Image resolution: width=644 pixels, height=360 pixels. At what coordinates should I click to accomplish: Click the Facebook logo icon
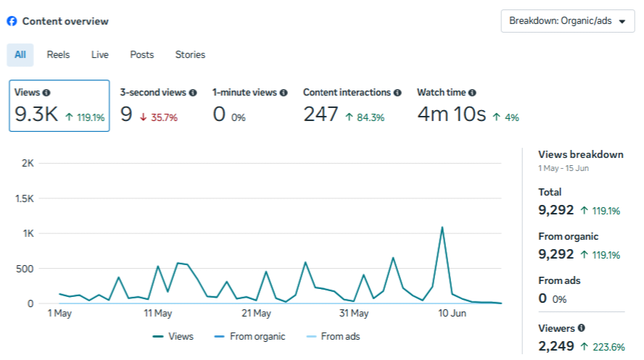[12, 21]
